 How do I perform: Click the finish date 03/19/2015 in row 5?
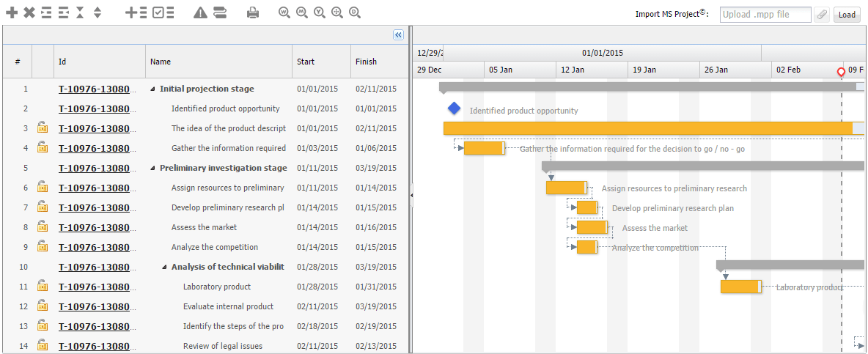376,168
